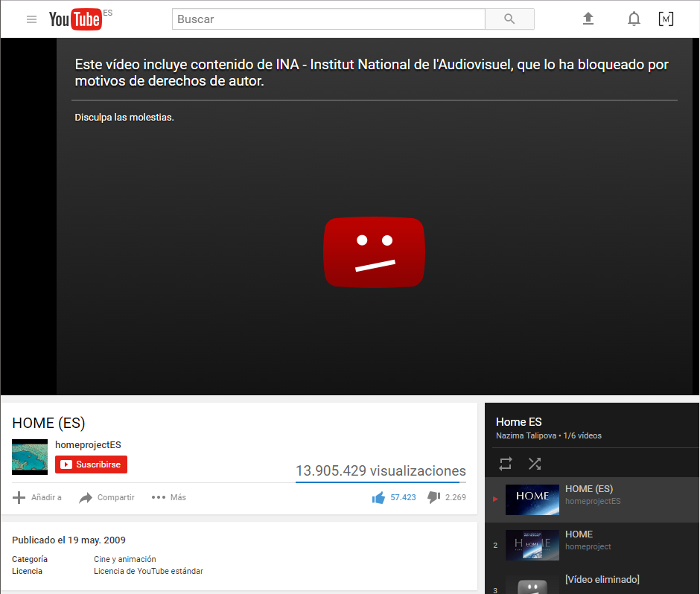Click the Publicado el 19 may. 2009 text
Image resolution: width=700 pixels, height=594 pixels.
69,540
